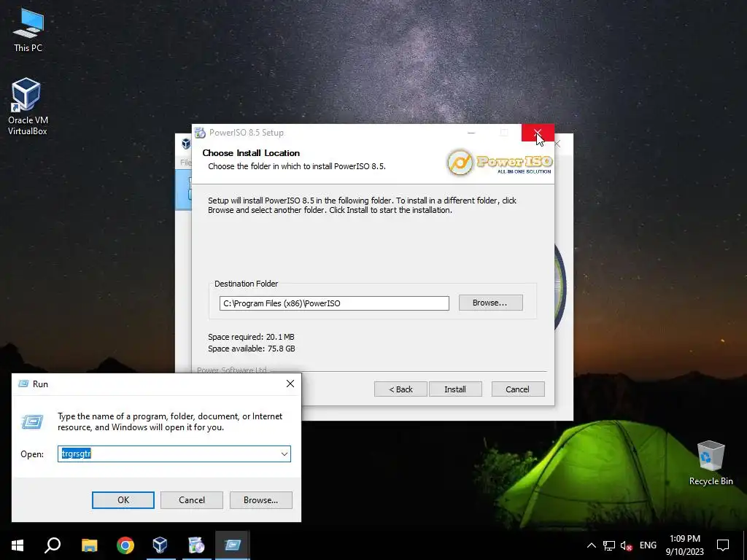Click the VirtualBox window title icon behind the installer
Image resolution: width=747 pixels, height=560 pixels.
pos(186,143)
